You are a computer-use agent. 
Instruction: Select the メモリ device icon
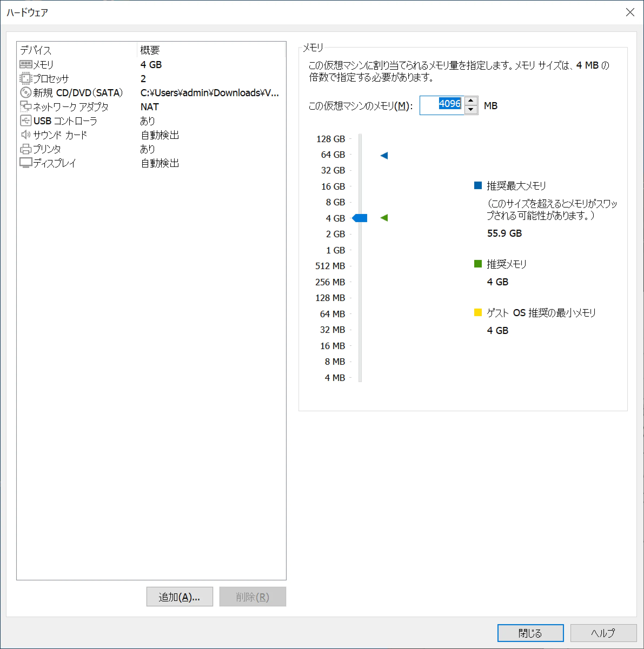[x=25, y=64]
